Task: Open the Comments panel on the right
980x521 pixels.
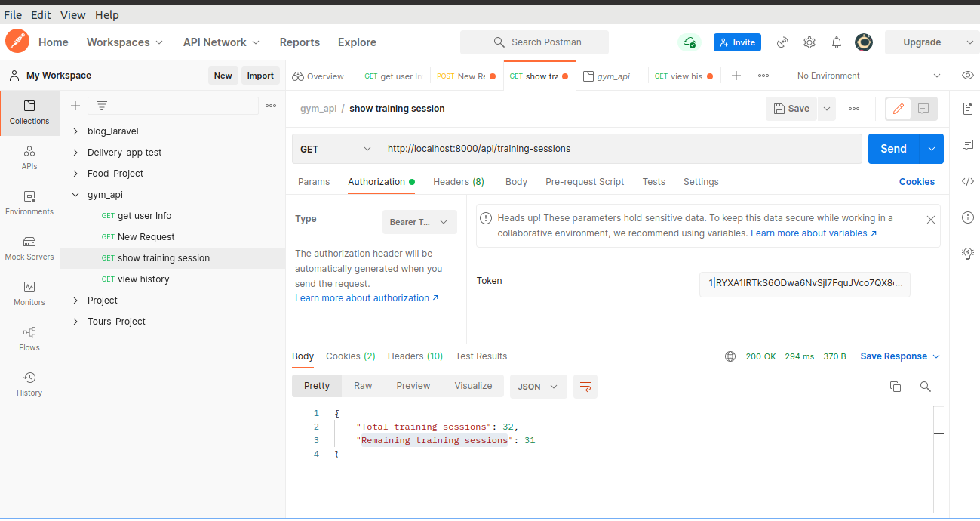Action: tap(968, 145)
